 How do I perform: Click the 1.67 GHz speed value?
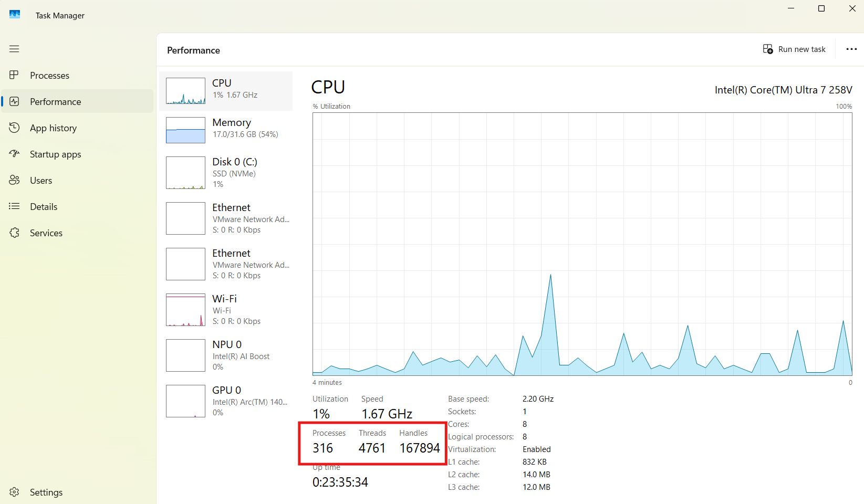(x=387, y=414)
